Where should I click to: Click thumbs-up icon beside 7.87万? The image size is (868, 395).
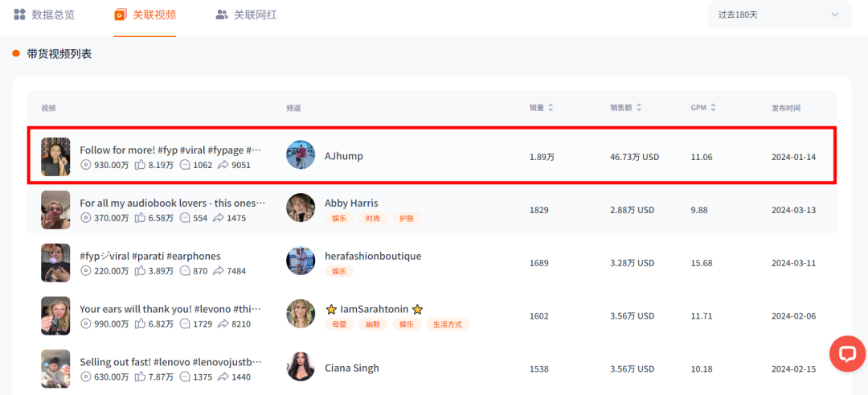pyautogui.click(x=140, y=376)
